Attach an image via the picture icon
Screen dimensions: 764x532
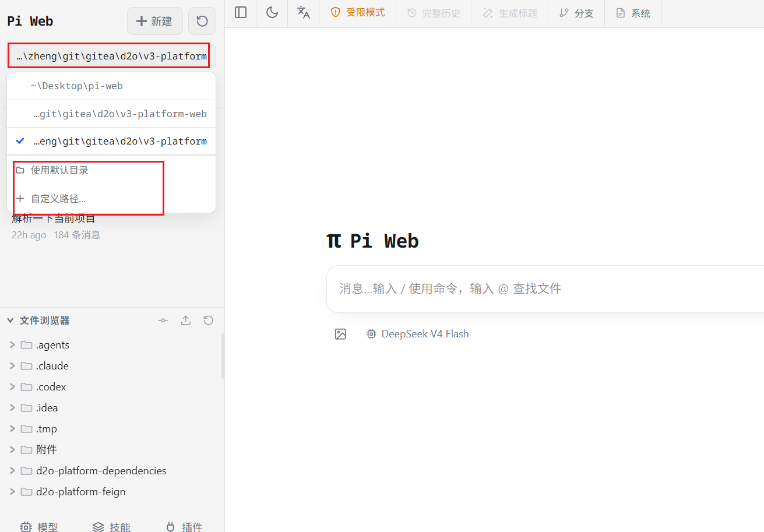(341, 334)
